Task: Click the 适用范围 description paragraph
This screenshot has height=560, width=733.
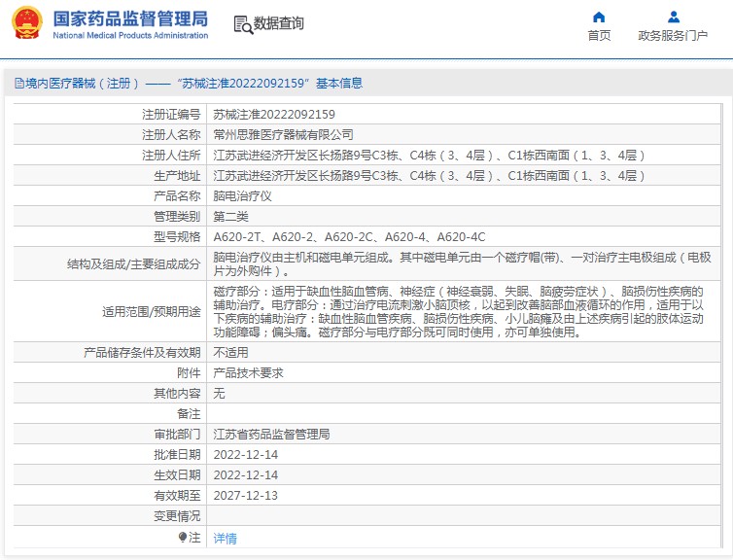Action: point(458,311)
